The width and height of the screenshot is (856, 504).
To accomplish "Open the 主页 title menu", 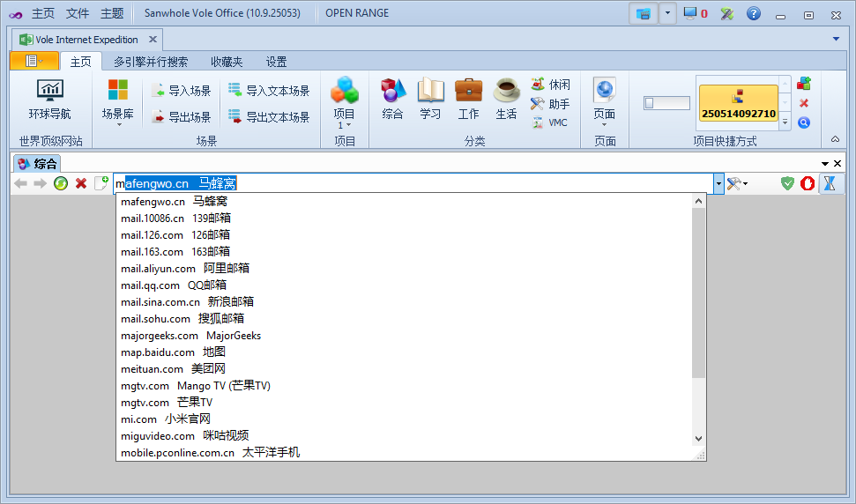I will click(x=43, y=13).
